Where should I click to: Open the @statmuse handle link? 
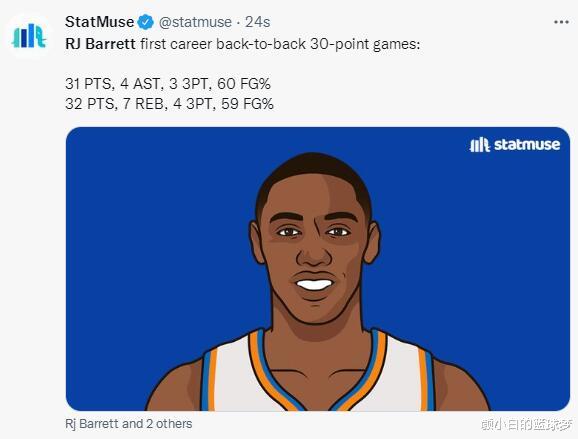pyautogui.click(x=195, y=22)
